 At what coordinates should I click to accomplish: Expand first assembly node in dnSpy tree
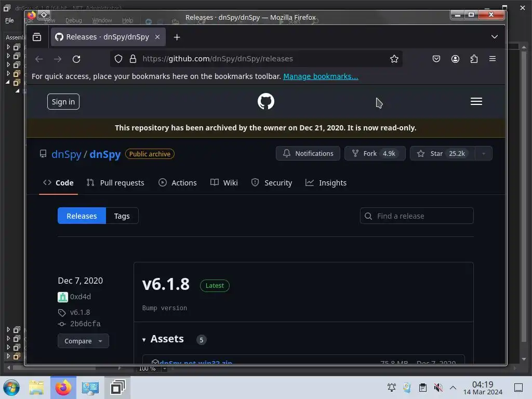pyautogui.click(x=8, y=47)
